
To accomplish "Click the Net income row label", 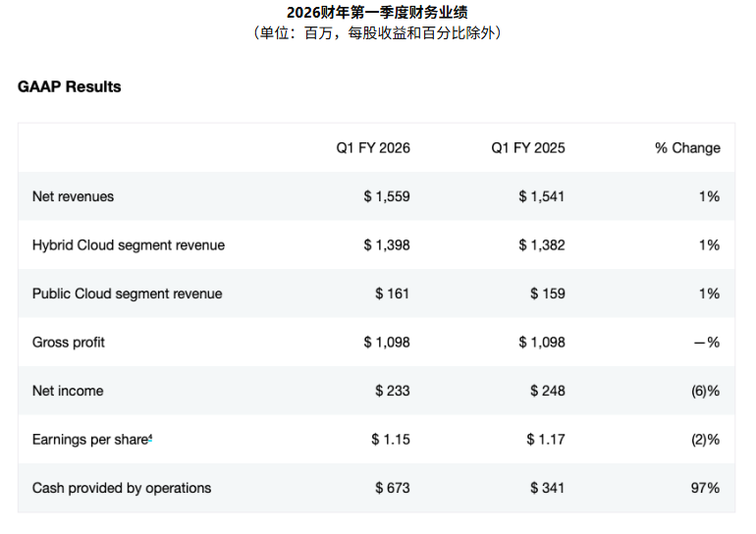I will (67, 391).
